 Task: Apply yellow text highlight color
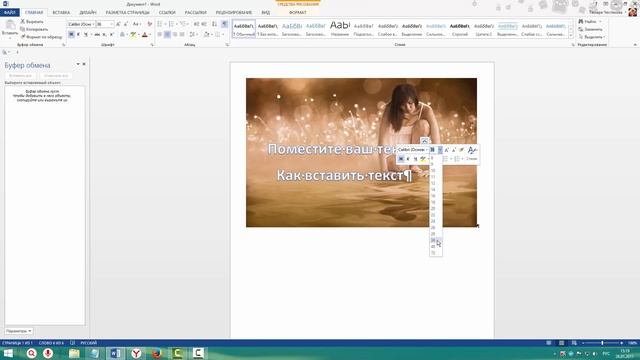click(x=133, y=34)
